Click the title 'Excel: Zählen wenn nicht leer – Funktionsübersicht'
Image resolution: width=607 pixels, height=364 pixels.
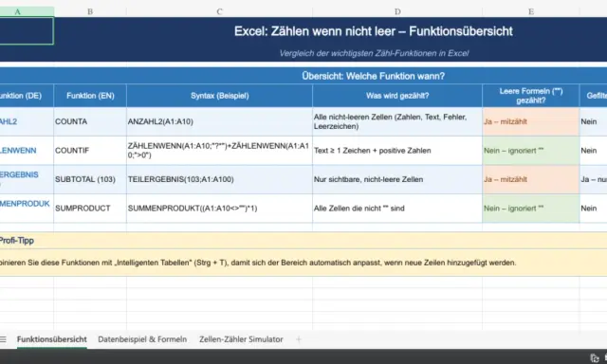(x=373, y=31)
